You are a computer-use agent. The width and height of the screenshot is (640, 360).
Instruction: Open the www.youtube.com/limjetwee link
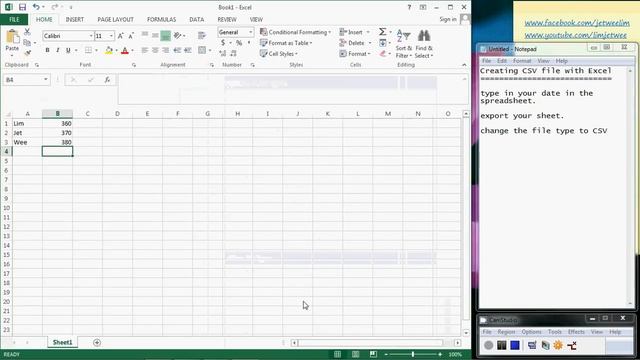(576, 36)
